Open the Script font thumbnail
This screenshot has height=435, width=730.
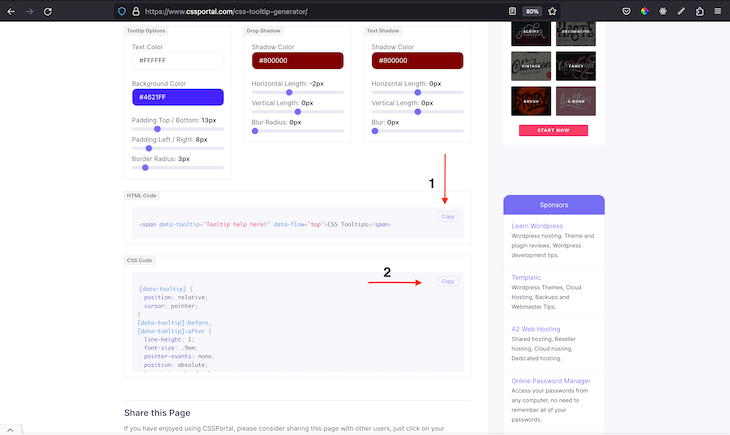[x=531, y=32]
